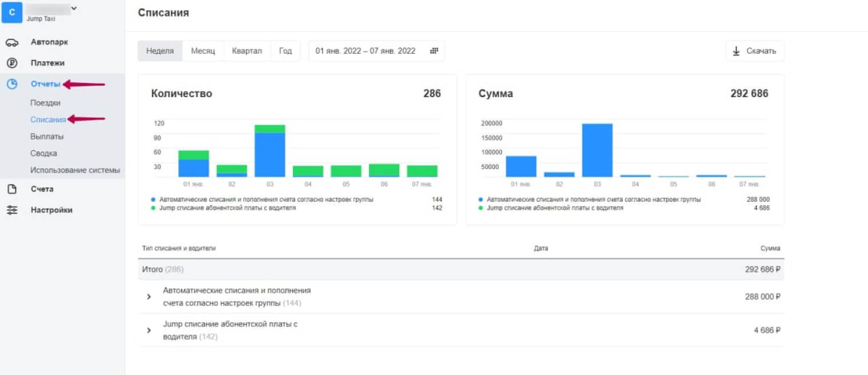Screen dimensions: 868x375
Task: Open the Поездки report in sidebar
Action: click(x=45, y=103)
